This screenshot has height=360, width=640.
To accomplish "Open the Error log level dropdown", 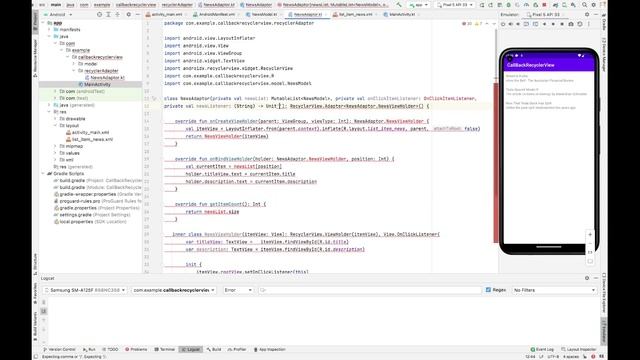I will (x=238, y=290).
